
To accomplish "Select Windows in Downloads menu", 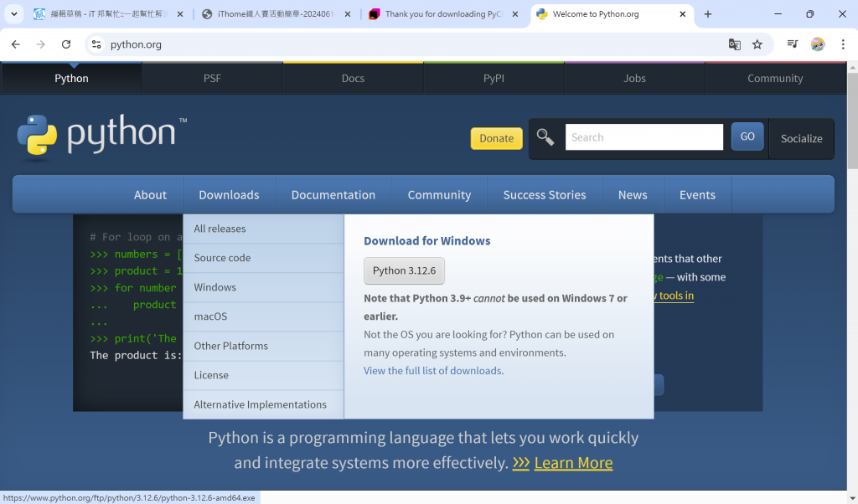I will point(263,287).
